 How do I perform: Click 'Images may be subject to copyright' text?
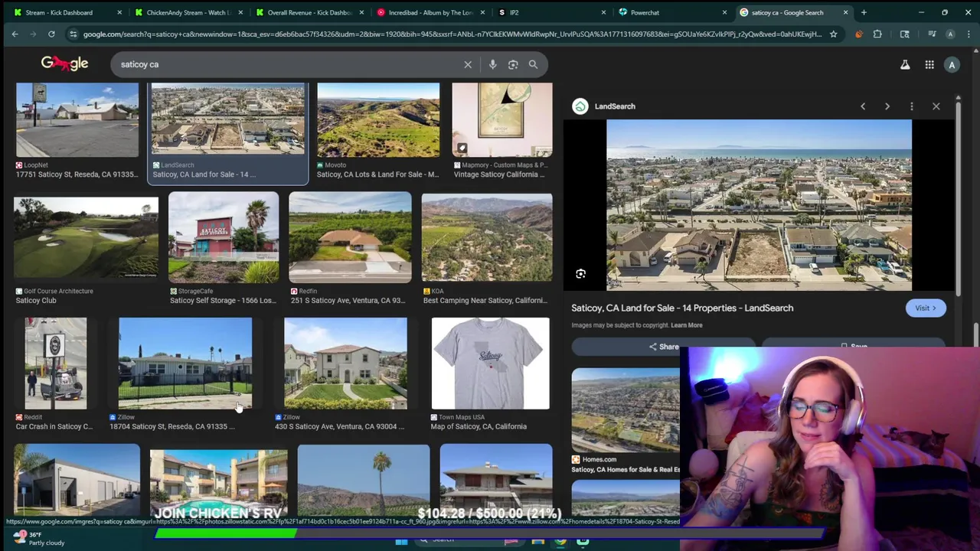[619, 325]
